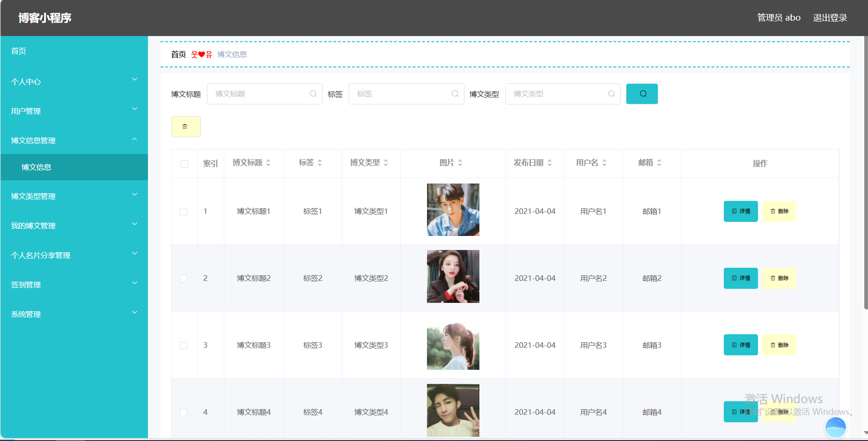Click cell 博文类型3 in the table

point(371,345)
